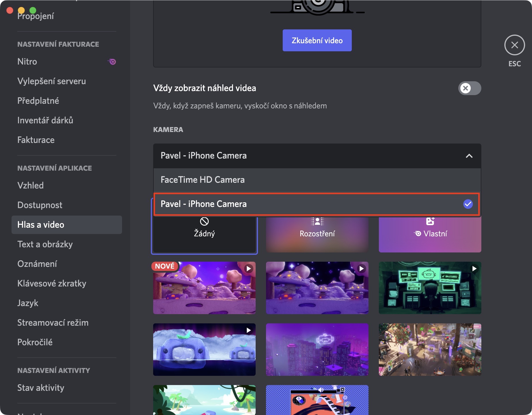Choose the Rozostření blur background icon
Screen dimensions: 532x415
[x=317, y=221]
